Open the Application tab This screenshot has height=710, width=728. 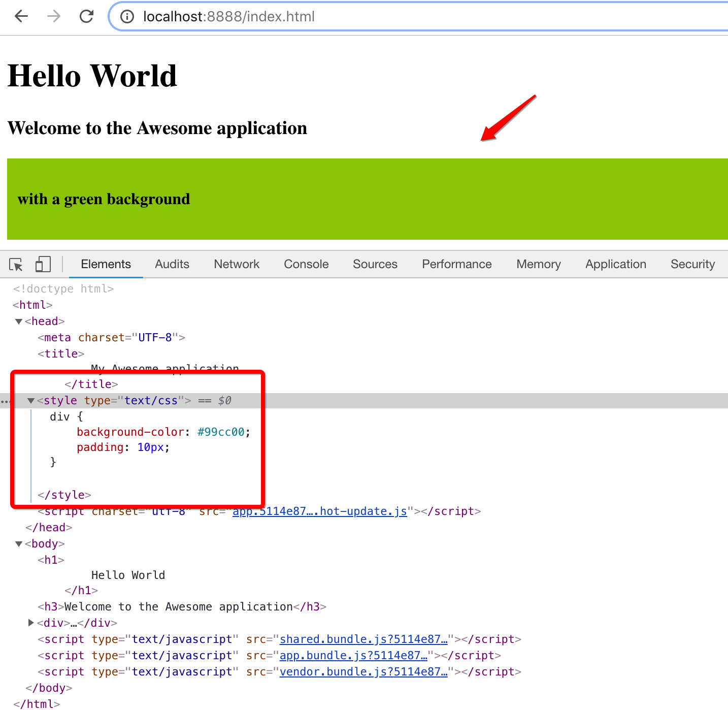click(x=616, y=264)
